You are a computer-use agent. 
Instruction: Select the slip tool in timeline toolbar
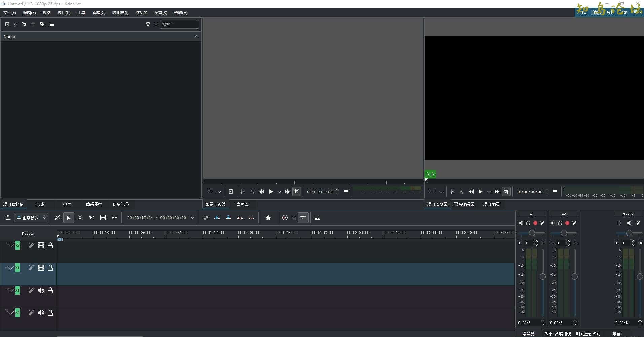tap(103, 218)
